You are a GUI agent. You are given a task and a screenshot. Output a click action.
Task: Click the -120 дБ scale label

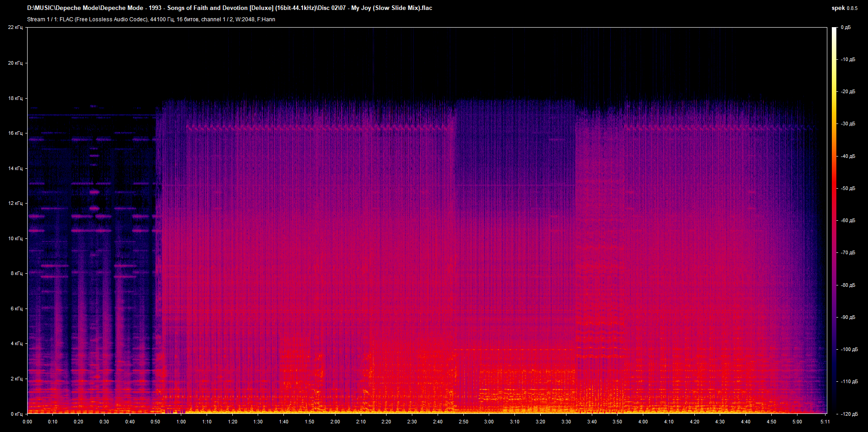click(x=849, y=414)
